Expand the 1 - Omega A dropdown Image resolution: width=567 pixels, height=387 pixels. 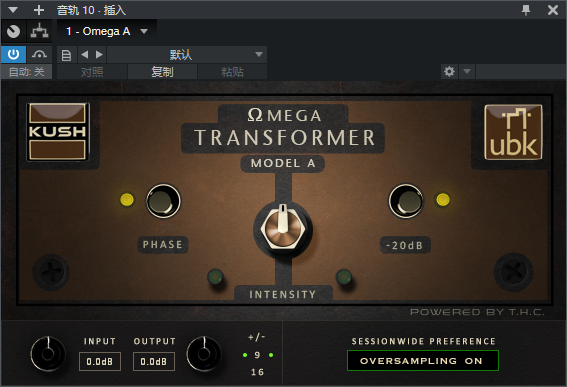coord(144,31)
